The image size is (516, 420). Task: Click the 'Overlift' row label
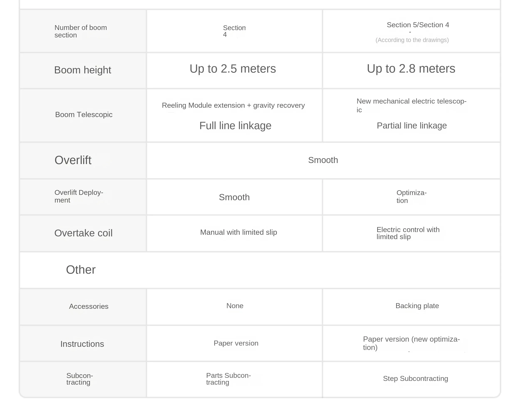(73, 160)
